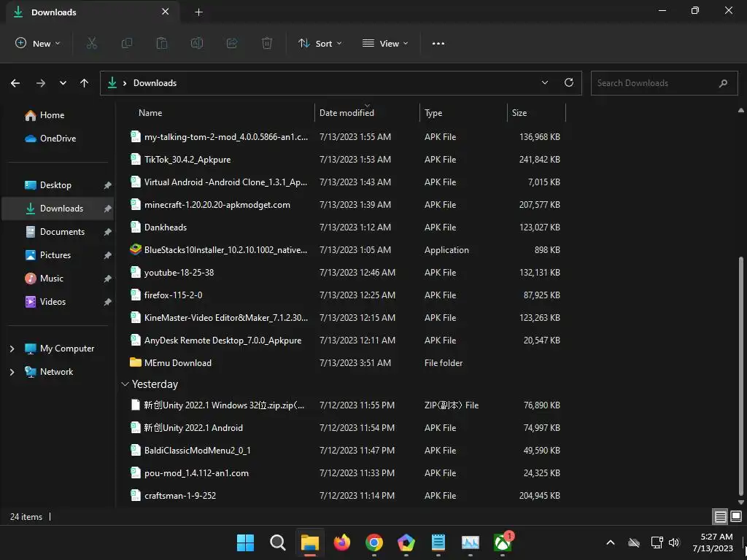Expand My Computer in navigation pane
Screen dimensions: 747x560
12,349
